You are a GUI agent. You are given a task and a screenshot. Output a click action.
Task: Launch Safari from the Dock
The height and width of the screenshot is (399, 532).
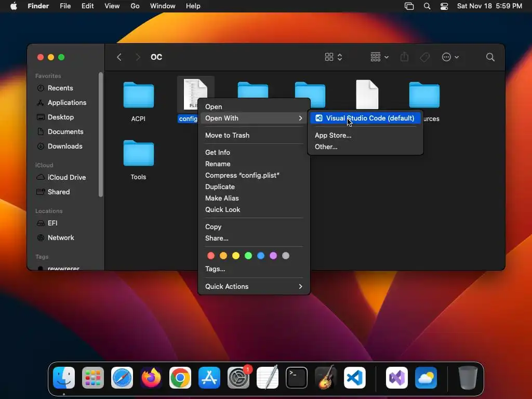(122, 378)
